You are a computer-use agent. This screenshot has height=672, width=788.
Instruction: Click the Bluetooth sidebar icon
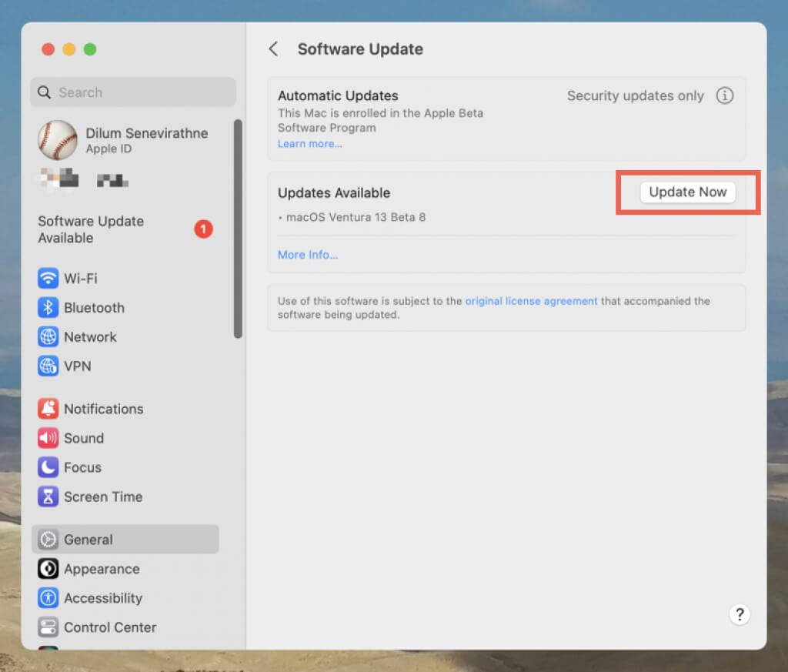(x=48, y=308)
